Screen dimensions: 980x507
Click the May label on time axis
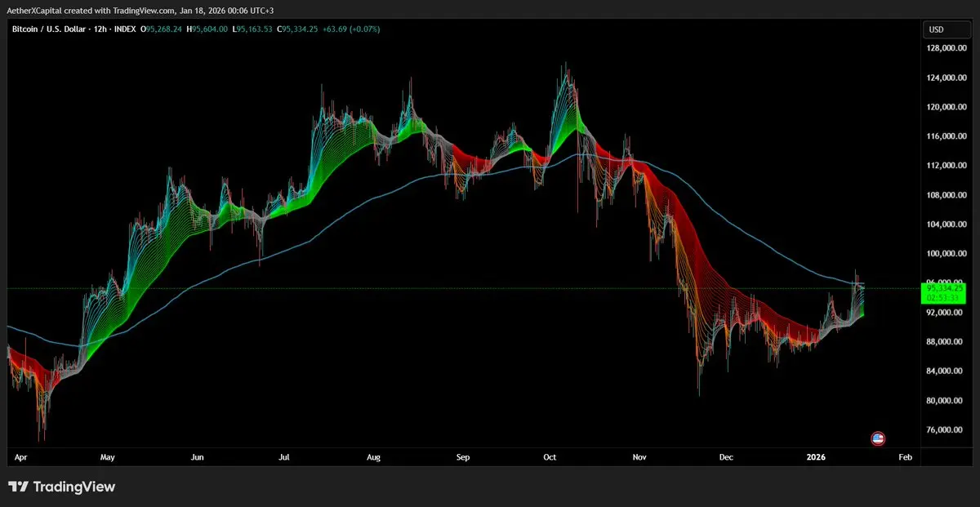(109, 458)
